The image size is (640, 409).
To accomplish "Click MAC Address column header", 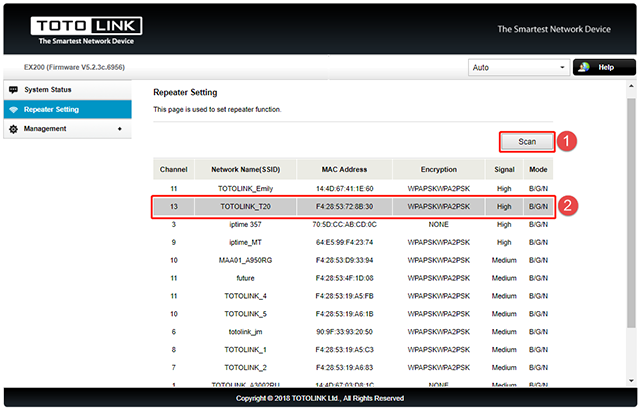I will click(344, 169).
